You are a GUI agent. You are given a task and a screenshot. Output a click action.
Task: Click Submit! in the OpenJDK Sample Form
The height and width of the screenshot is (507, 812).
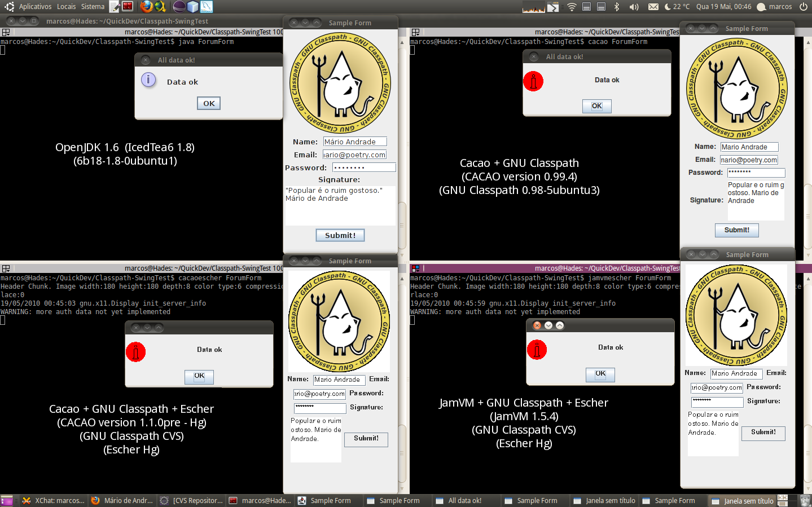(340, 235)
